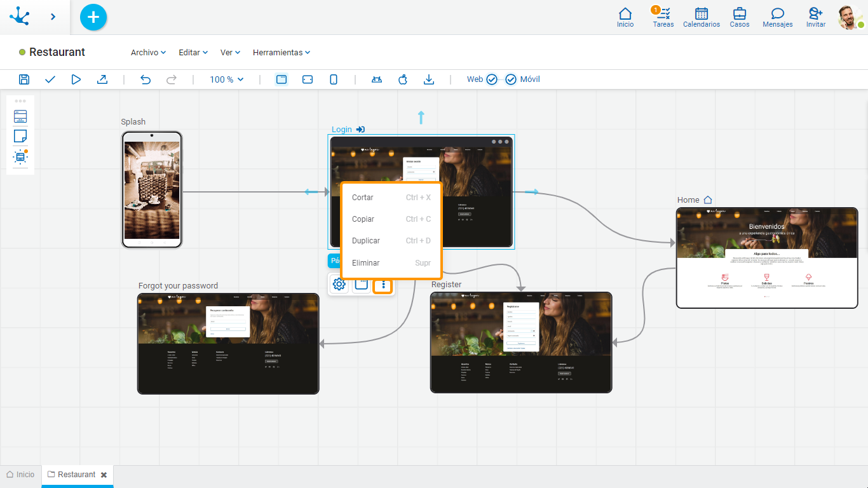Click the sticky note tool in left panel
868x488 pixels.
(20, 136)
